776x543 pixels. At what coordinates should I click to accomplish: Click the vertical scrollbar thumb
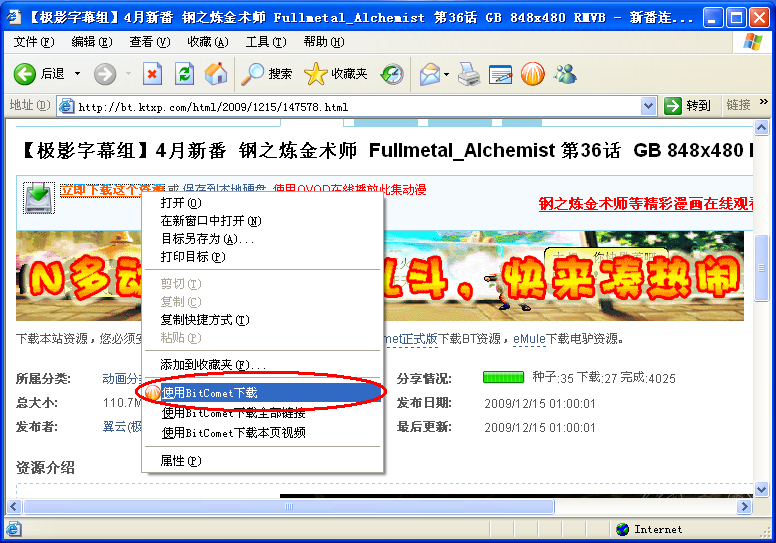(761, 268)
